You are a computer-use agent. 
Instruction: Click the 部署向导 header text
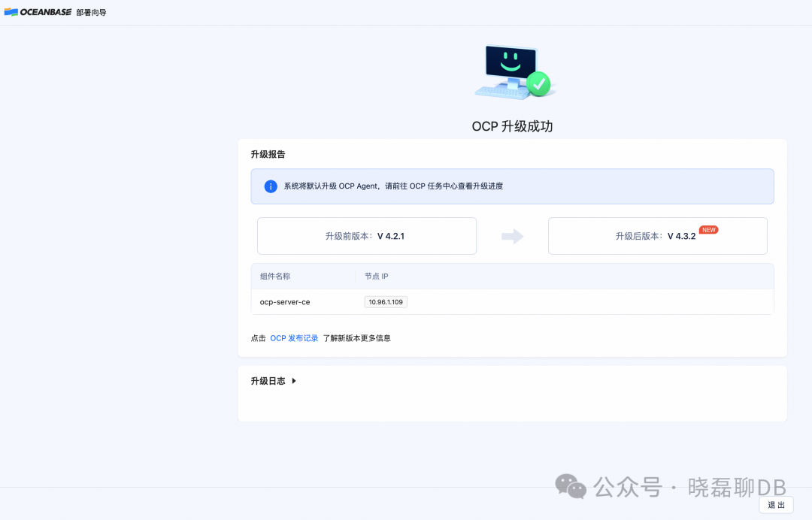coord(91,13)
